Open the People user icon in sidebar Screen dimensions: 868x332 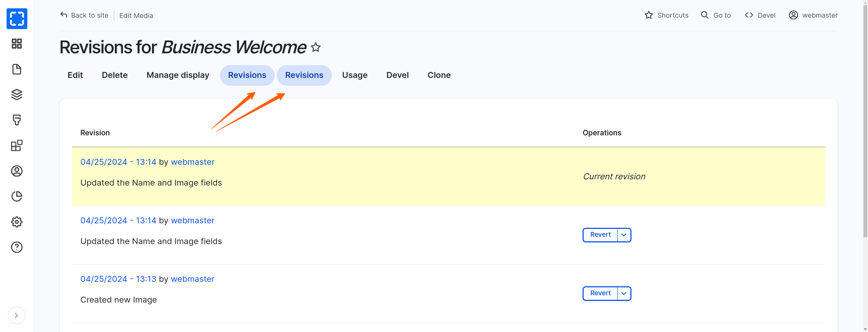click(17, 171)
